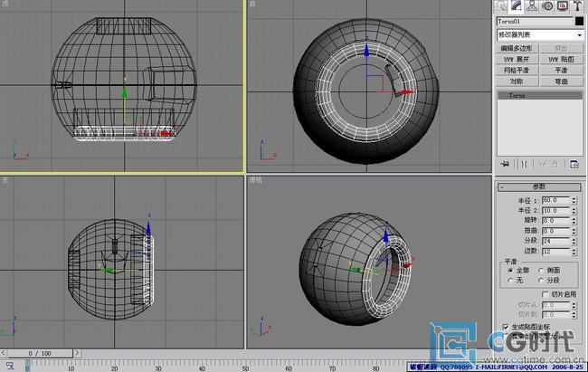Select the 无 smoothing radio button
588x372 pixels.
510,281
